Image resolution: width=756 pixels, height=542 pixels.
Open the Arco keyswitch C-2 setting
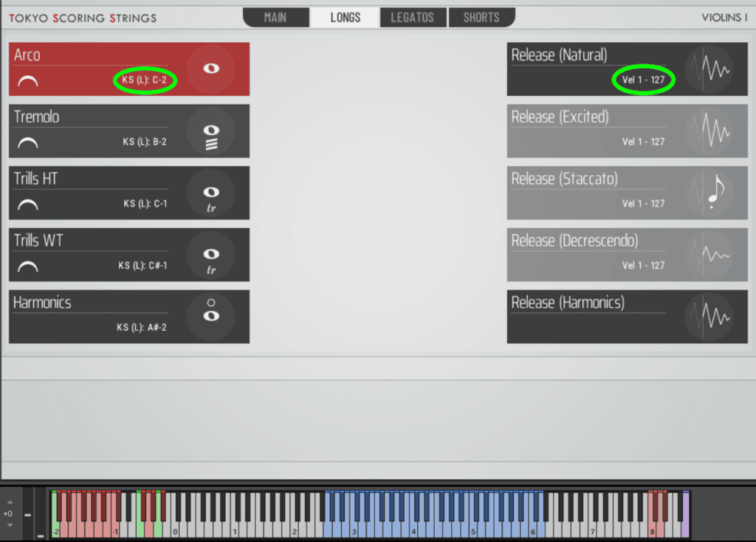pyautogui.click(x=145, y=80)
